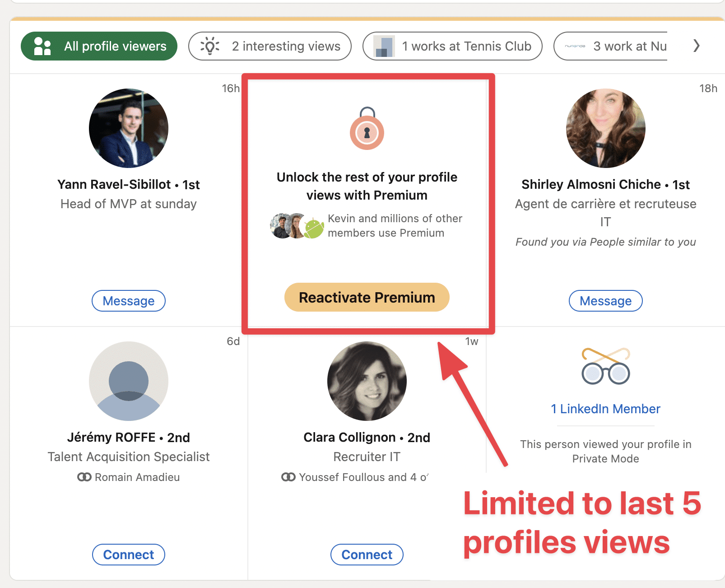Viewport: 725px width, 588px height.
Task: Click the Nu company logo in filter chip
Action: click(575, 46)
